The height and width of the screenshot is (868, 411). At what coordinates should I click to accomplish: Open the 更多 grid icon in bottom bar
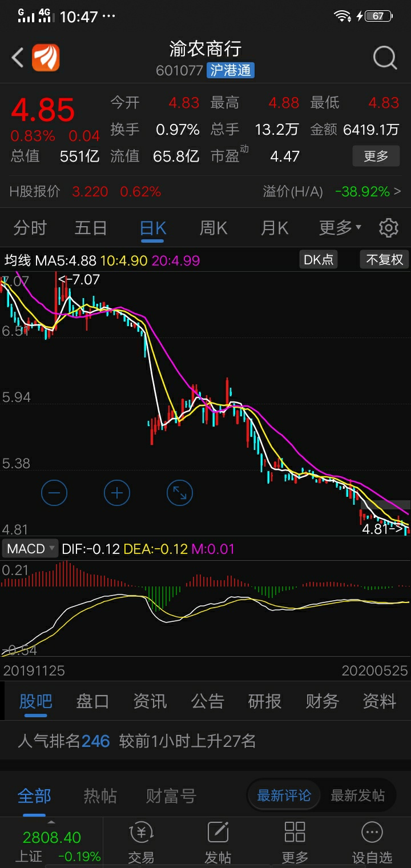295,842
